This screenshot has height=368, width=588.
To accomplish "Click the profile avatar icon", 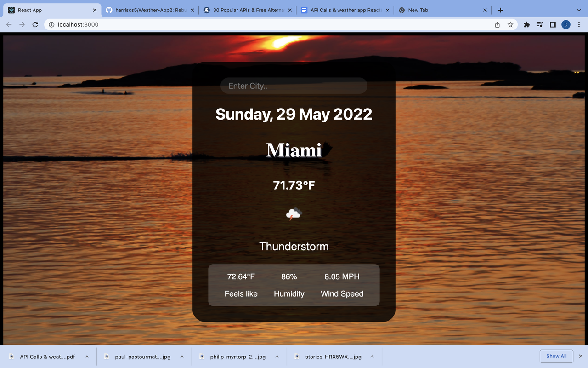I will (565, 24).
